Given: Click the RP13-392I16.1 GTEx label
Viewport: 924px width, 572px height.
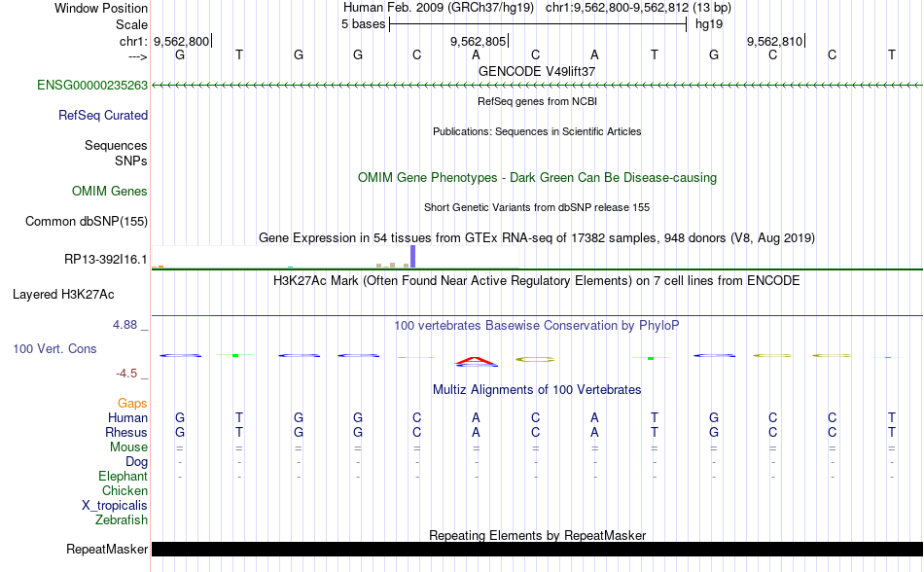Looking at the screenshot, I should (105, 259).
